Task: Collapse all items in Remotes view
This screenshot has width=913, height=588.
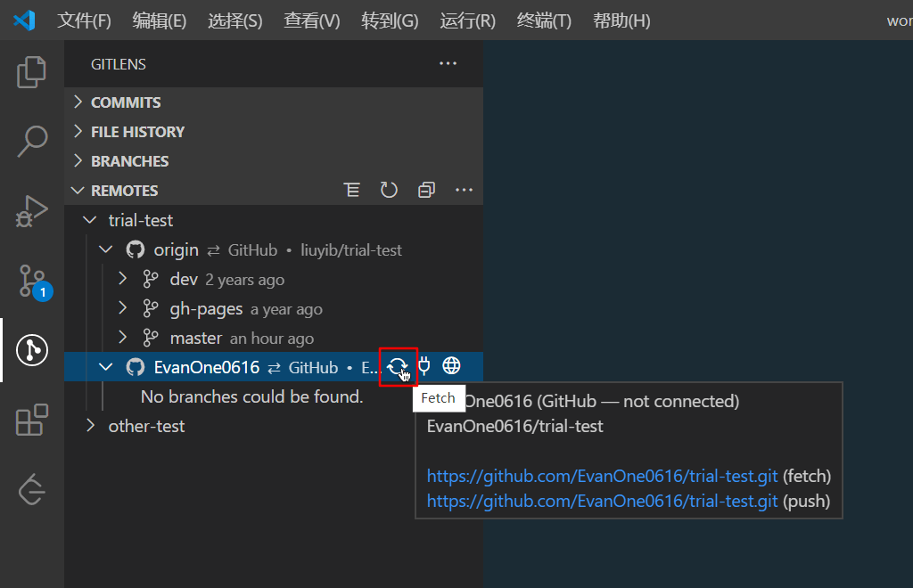Action: click(x=425, y=189)
